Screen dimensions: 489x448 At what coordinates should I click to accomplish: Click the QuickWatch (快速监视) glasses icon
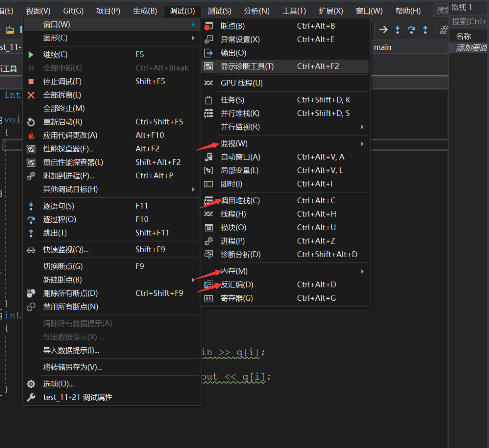coord(31,250)
